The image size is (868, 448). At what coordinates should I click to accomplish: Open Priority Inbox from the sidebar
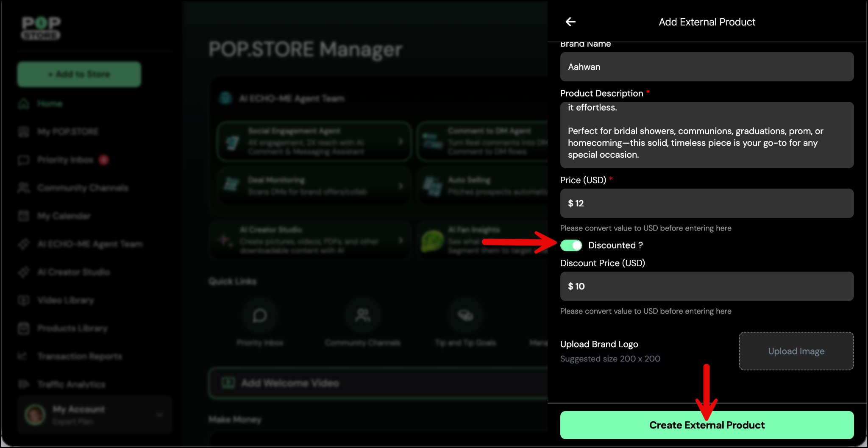(65, 160)
